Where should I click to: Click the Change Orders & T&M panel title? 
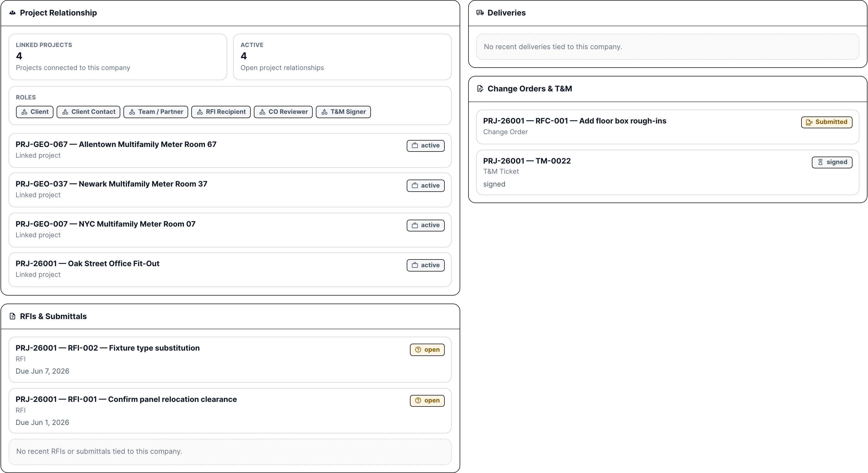pos(530,89)
